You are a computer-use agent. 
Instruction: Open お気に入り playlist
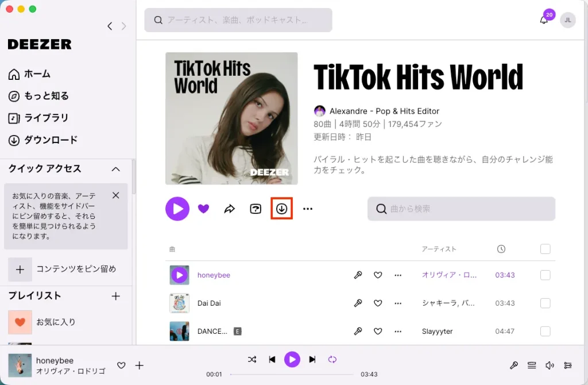(42, 322)
